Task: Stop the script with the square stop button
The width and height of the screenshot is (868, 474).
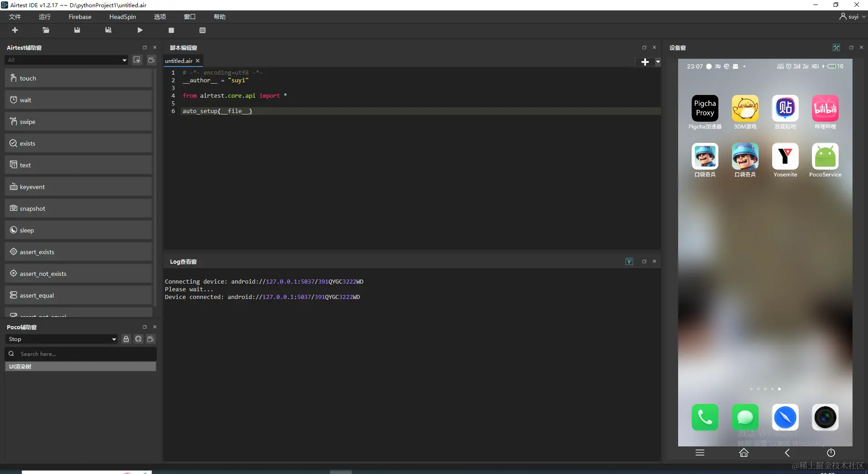Action: tap(171, 30)
